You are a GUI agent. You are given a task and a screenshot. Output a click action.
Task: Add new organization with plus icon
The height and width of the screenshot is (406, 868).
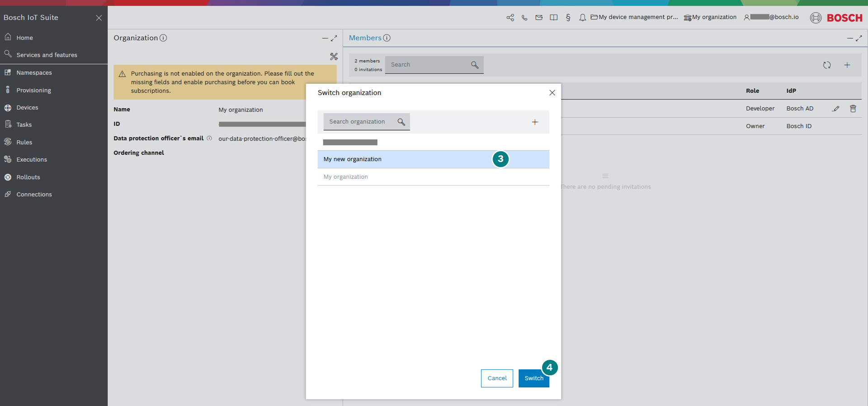[x=535, y=122]
